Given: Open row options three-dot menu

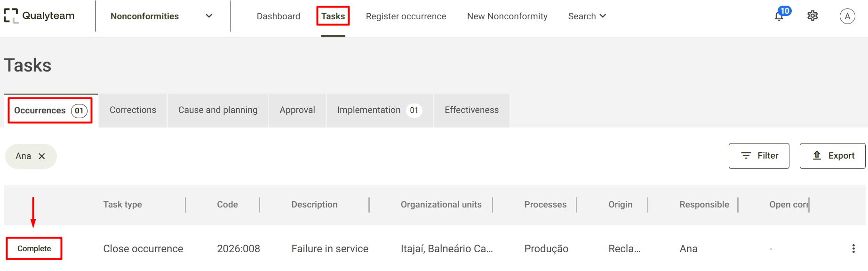Looking at the screenshot, I should pyautogui.click(x=853, y=248).
